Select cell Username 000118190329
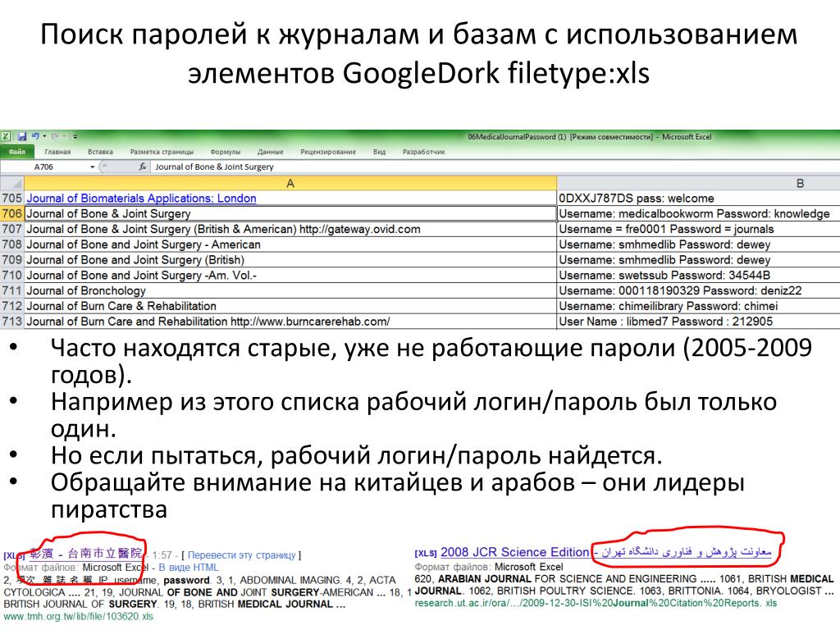 pyautogui.click(x=699, y=291)
